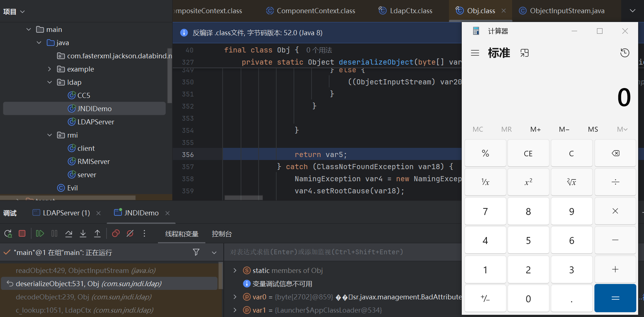Click calculator digit 5

528,240
